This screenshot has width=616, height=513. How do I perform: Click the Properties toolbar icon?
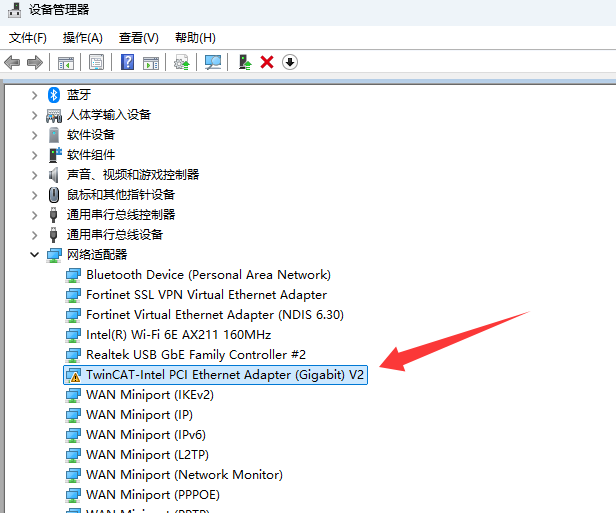point(96,62)
